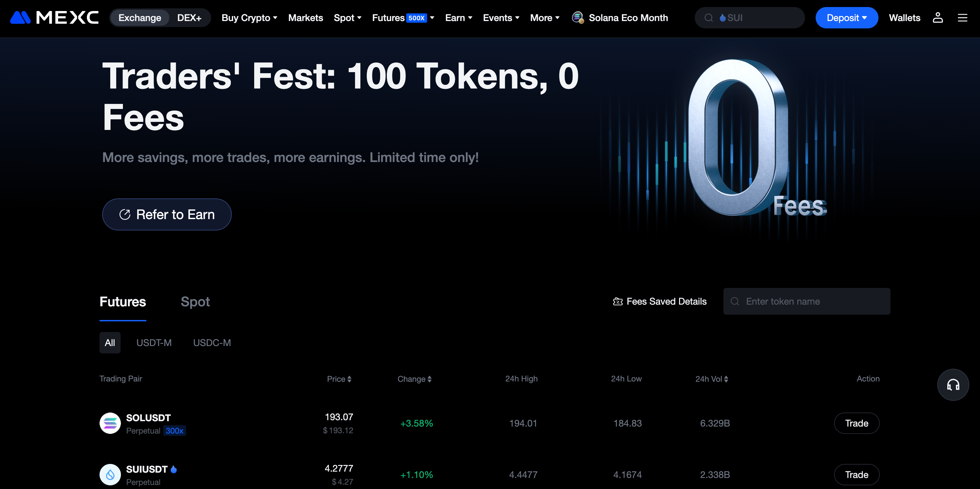Click the headset support icon

tap(953, 385)
